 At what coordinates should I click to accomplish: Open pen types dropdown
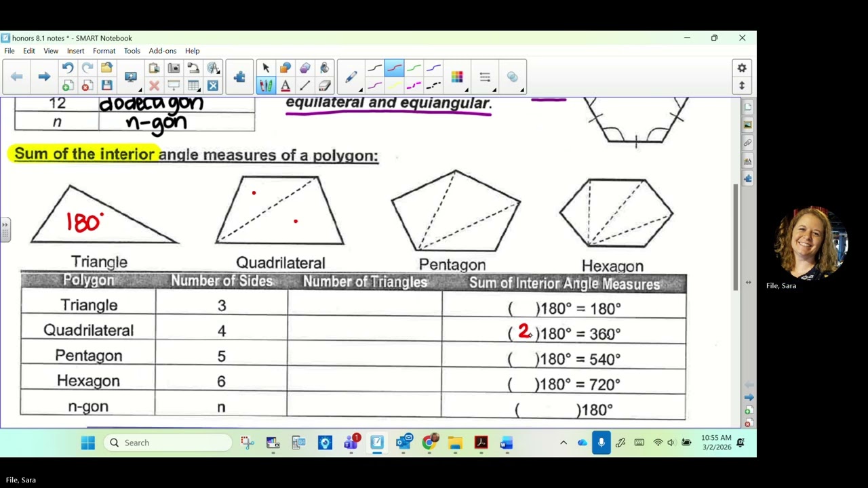[351, 77]
